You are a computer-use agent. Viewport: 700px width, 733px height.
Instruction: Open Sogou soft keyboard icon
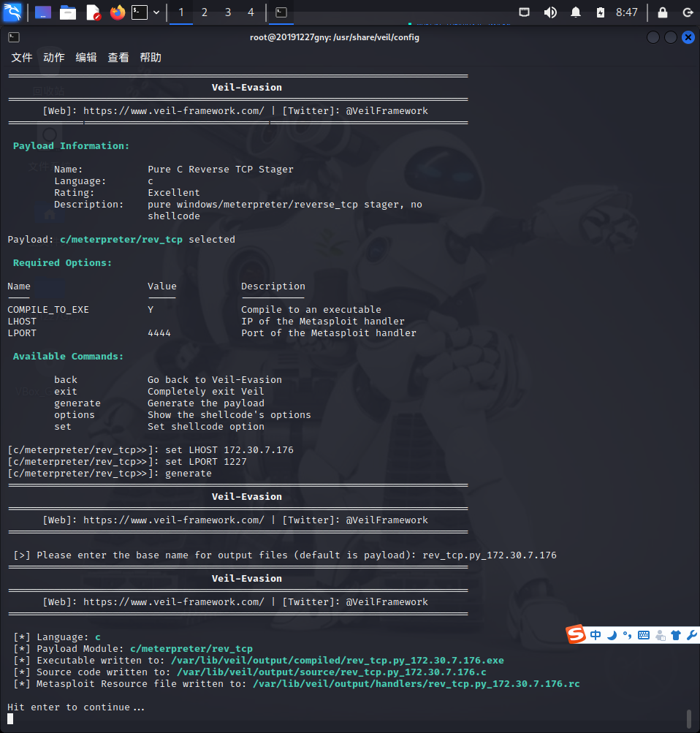644,635
